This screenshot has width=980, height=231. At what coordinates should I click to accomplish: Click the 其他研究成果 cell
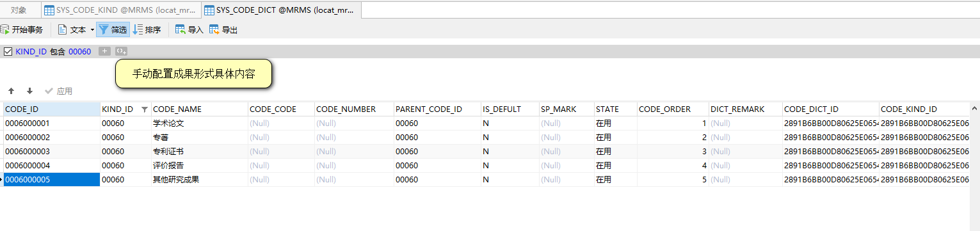tap(199, 179)
